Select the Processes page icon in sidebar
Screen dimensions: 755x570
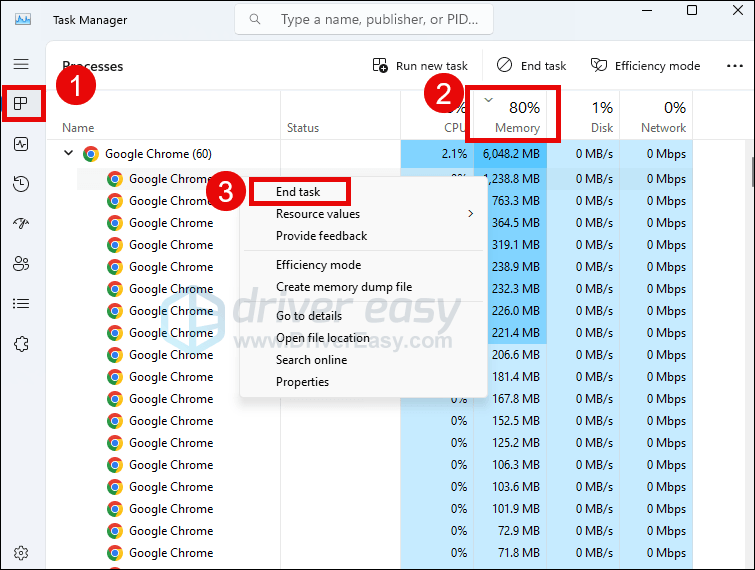tap(21, 103)
